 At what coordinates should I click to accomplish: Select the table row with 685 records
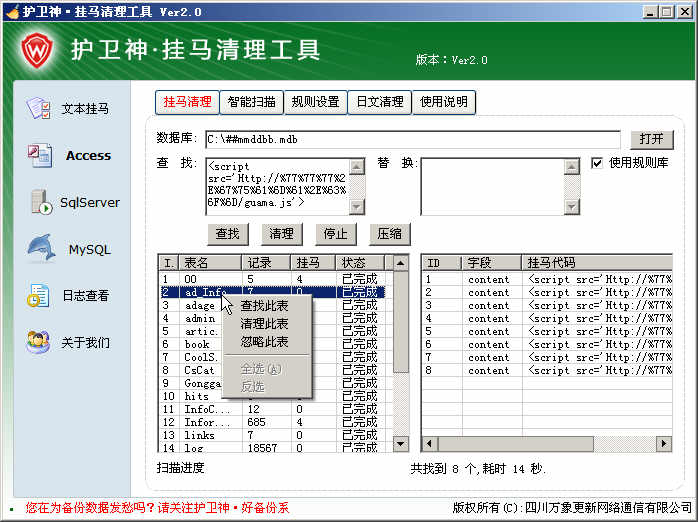(x=272, y=422)
